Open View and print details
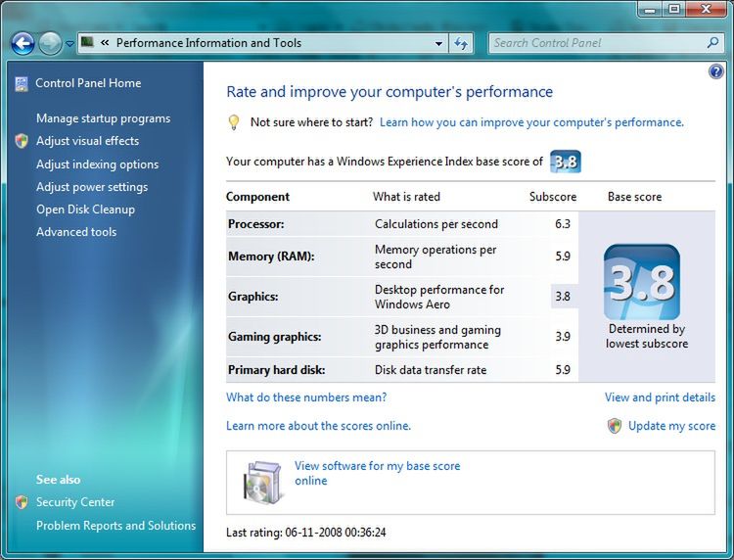 [x=660, y=397]
